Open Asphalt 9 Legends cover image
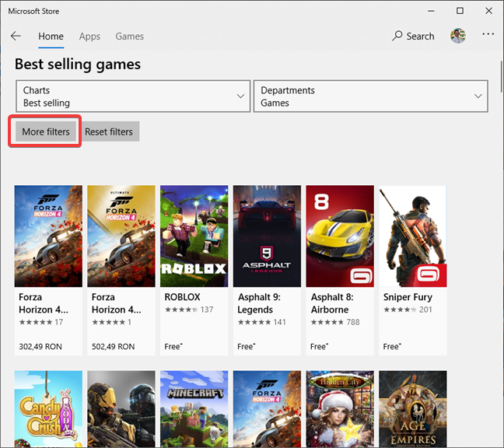The image size is (504, 448). [267, 236]
